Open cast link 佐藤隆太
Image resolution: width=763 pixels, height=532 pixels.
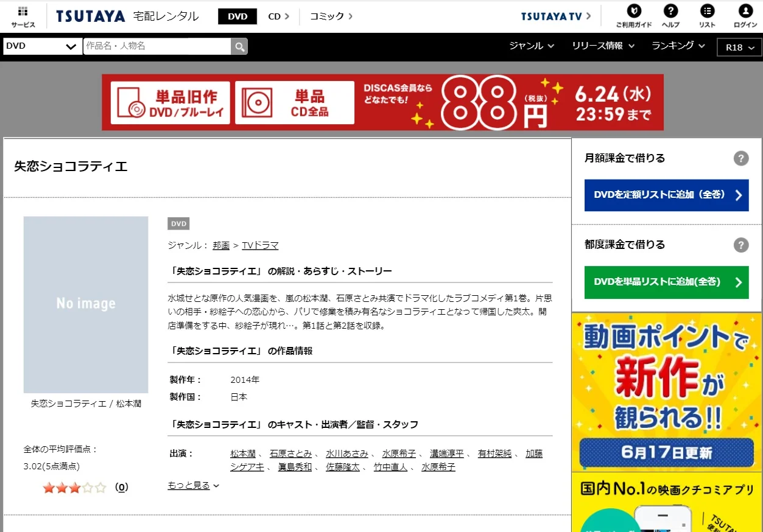point(343,467)
